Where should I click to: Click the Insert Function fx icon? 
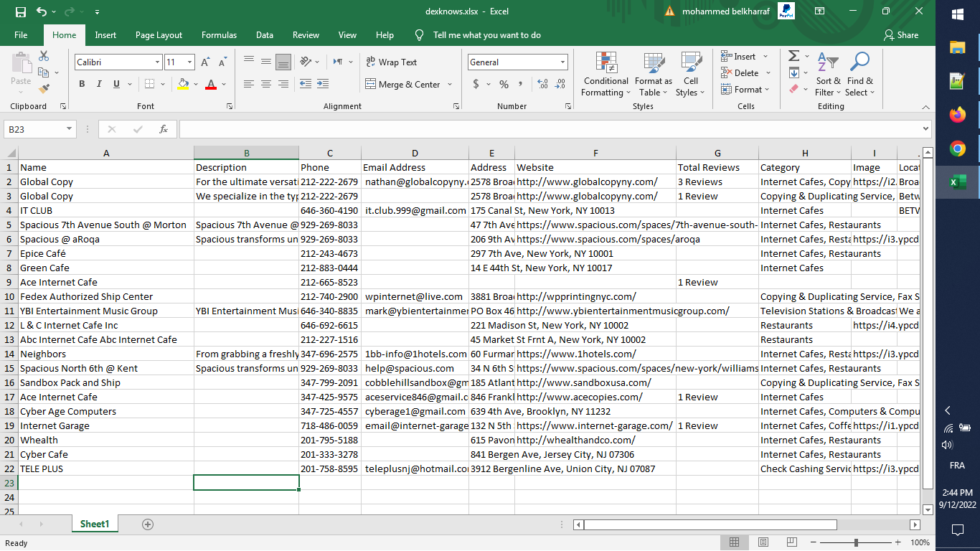pyautogui.click(x=164, y=129)
